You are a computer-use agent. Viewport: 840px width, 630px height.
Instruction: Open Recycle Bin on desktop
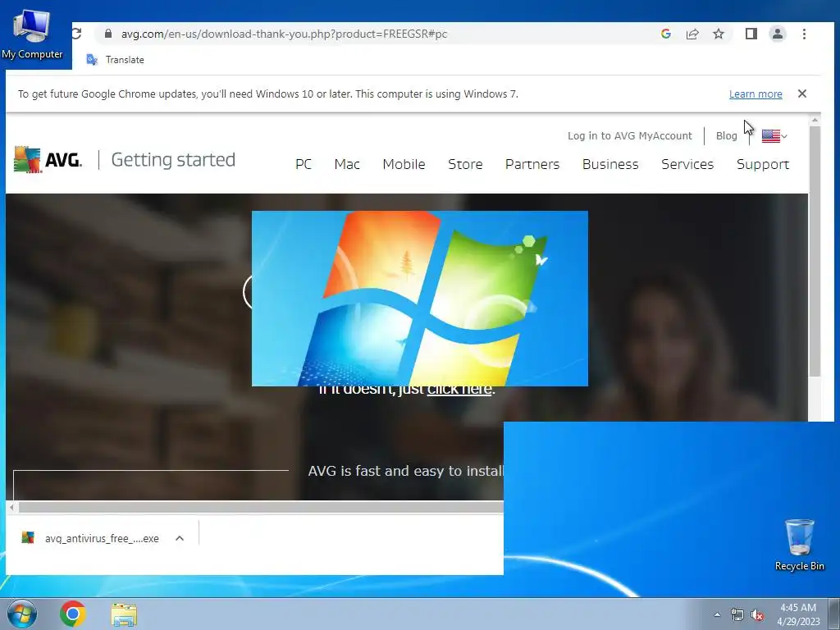799,545
